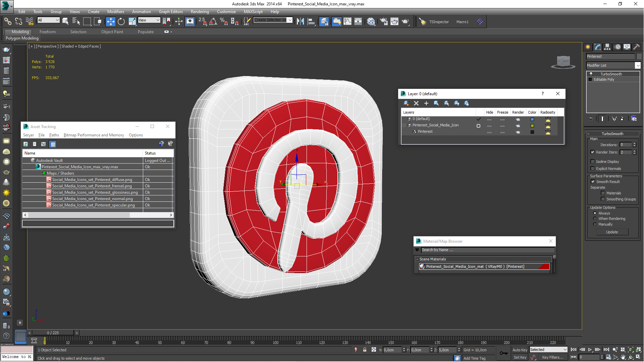
Task: Open the Selected key filter dropdown
Action: pyautogui.click(x=548, y=350)
